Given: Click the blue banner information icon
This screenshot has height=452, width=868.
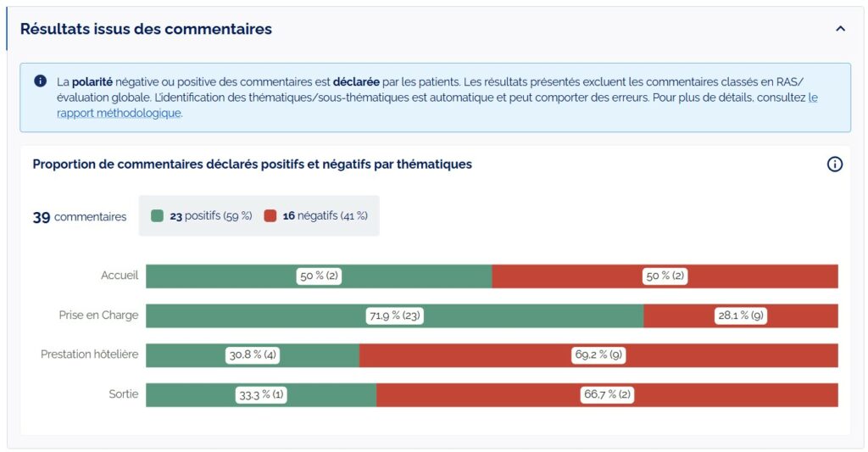Looking at the screenshot, I should click(40, 81).
